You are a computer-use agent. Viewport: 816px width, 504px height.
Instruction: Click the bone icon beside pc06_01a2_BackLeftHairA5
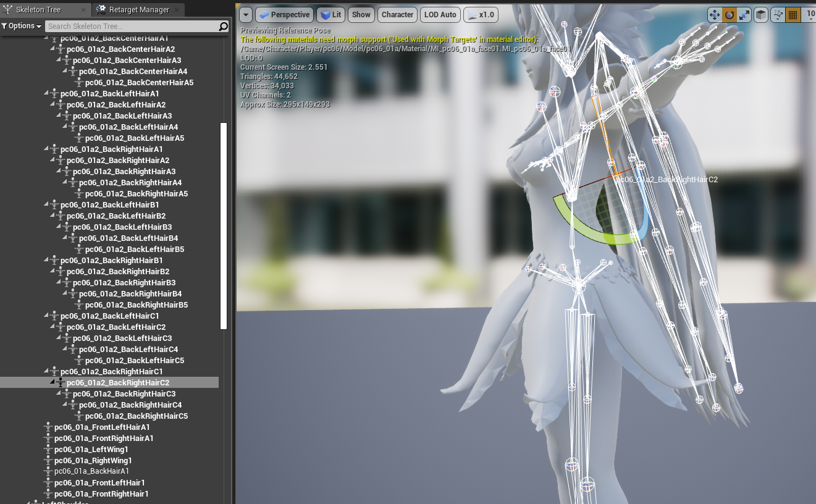click(x=79, y=138)
